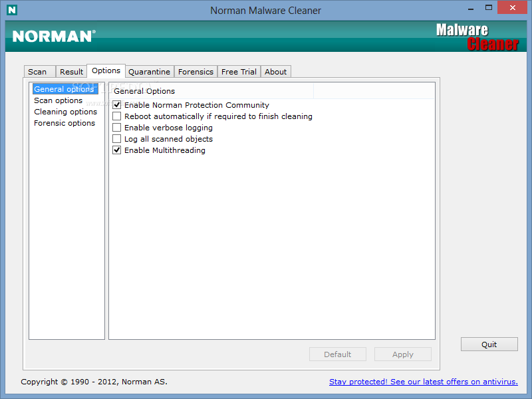532x399 pixels.
Task: Check Log all scanned objects
Action: click(x=117, y=139)
